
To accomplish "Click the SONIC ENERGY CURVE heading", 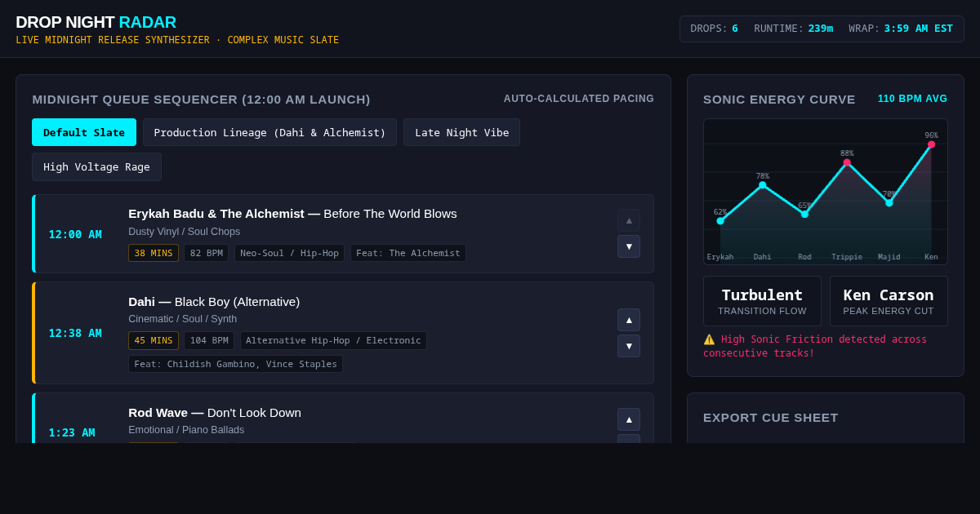I will coord(779,99).
